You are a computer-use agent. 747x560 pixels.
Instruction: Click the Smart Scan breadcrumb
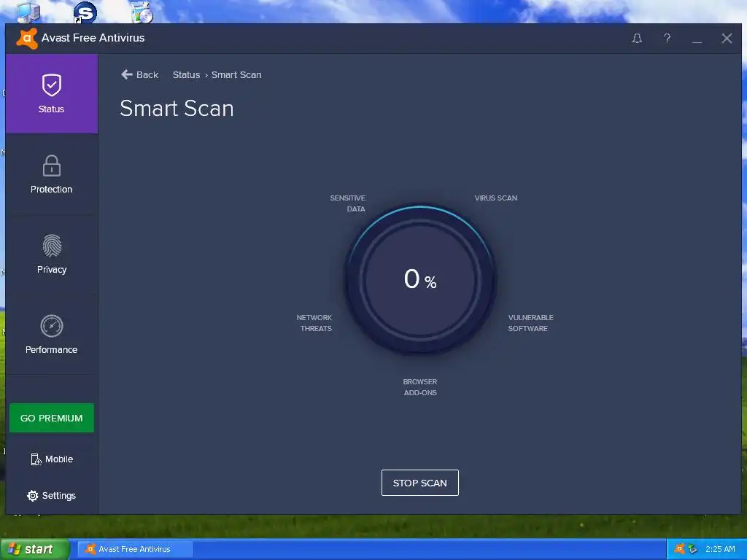(236, 75)
